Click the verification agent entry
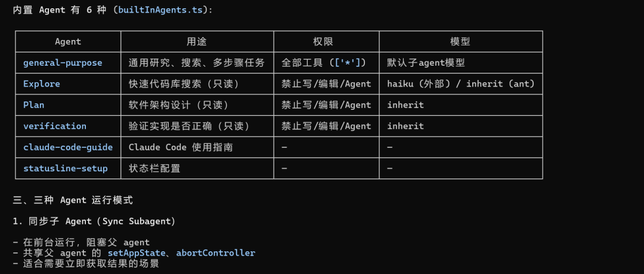 click(x=55, y=126)
